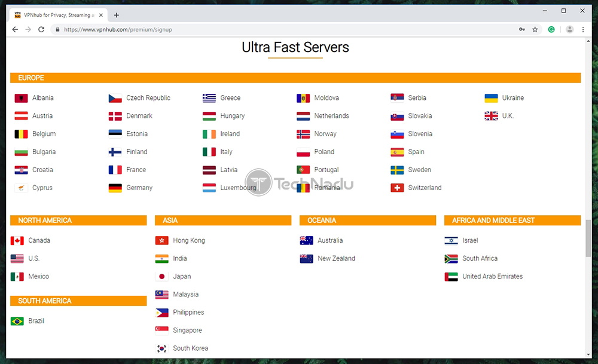Click the Poland country name
Viewport: 598px width, 364px height.
tap(324, 152)
